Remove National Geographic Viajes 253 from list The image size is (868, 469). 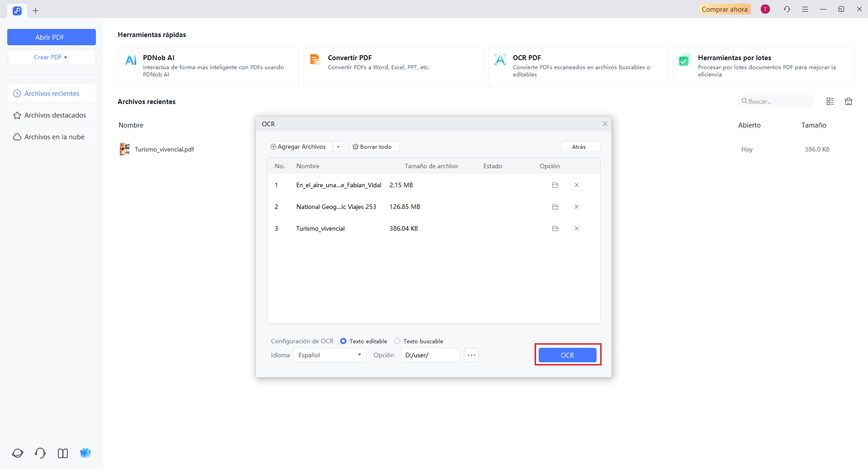pyautogui.click(x=577, y=207)
